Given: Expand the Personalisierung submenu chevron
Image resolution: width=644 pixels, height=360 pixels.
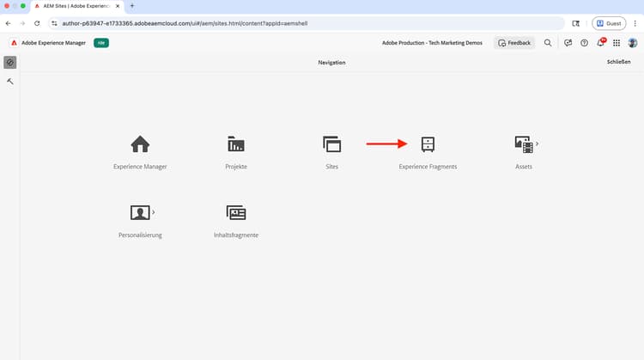Looking at the screenshot, I should (153, 212).
